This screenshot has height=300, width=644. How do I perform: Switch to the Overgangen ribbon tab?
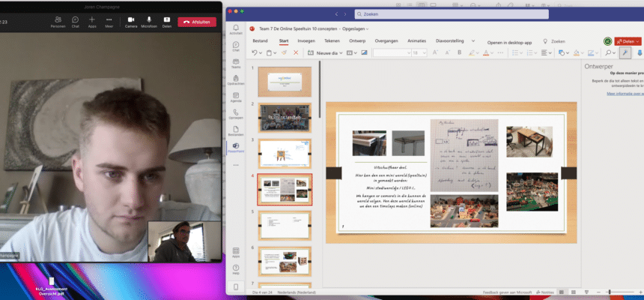click(386, 40)
